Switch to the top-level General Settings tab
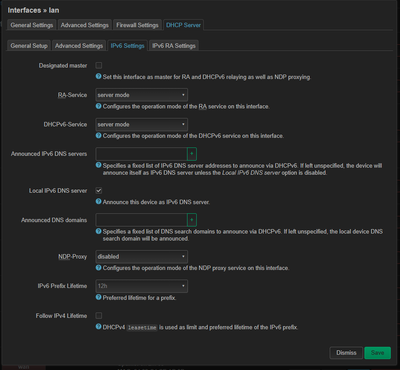 tap(32, 25)
